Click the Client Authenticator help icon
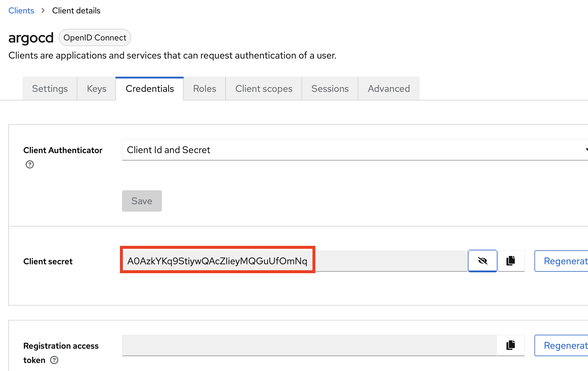This screenshot has height=371, width=588. [x=30, y=164]
